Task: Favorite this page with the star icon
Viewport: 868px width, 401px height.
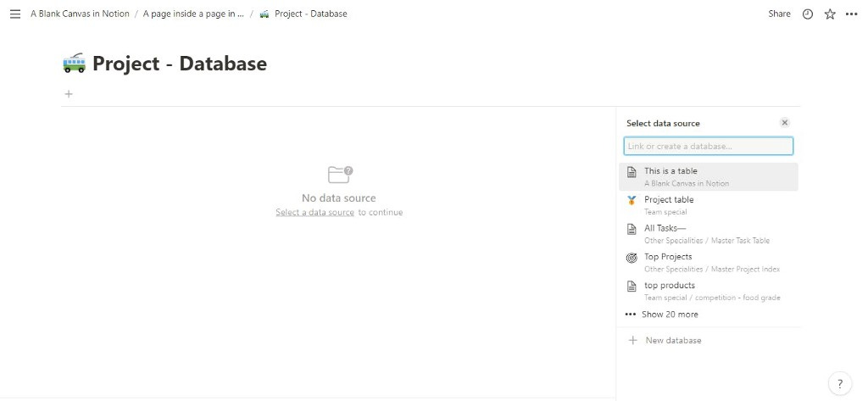Action: [x=830, y=14]
